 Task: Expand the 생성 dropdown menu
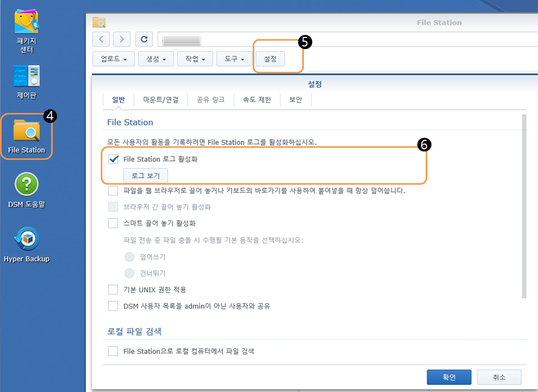pyautogui.click(x=156, y=59)
